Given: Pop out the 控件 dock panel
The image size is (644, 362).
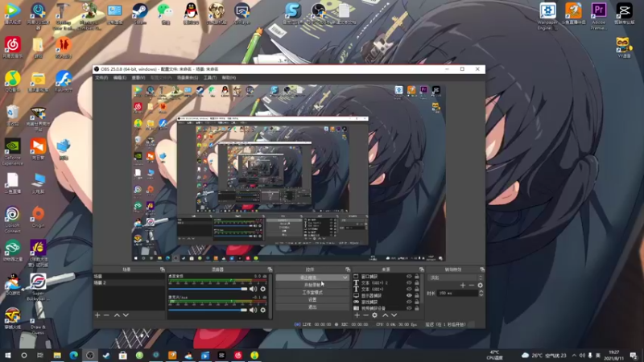Looking at the screenshot, I should click(x=348, y=269).
